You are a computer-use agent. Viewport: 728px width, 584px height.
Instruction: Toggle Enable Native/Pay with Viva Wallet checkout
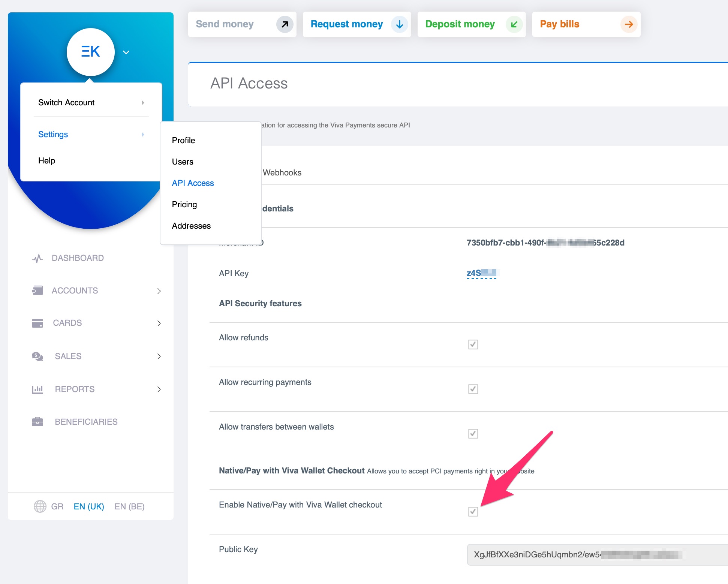(473, 511)
